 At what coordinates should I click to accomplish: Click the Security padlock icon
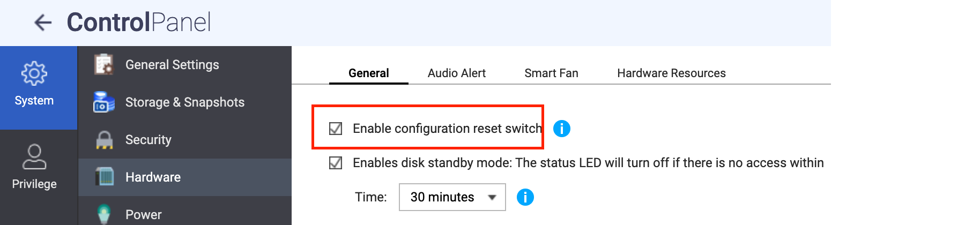(x=104, y=140)
